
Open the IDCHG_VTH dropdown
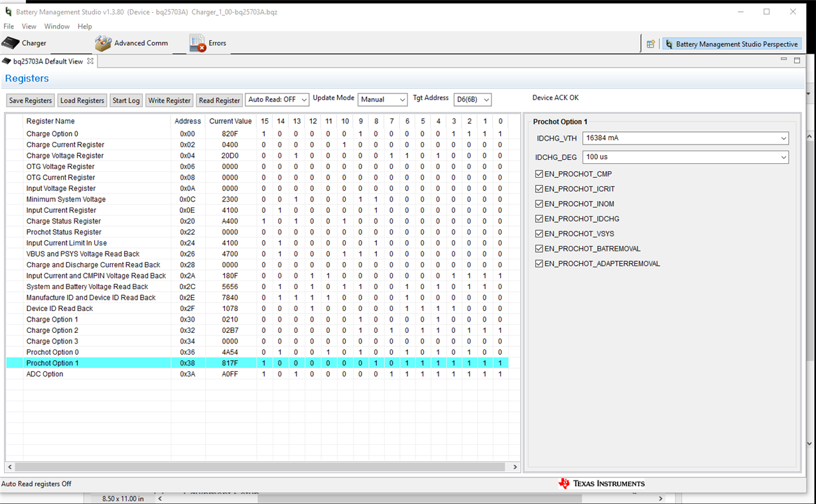(x=686, y=138)
